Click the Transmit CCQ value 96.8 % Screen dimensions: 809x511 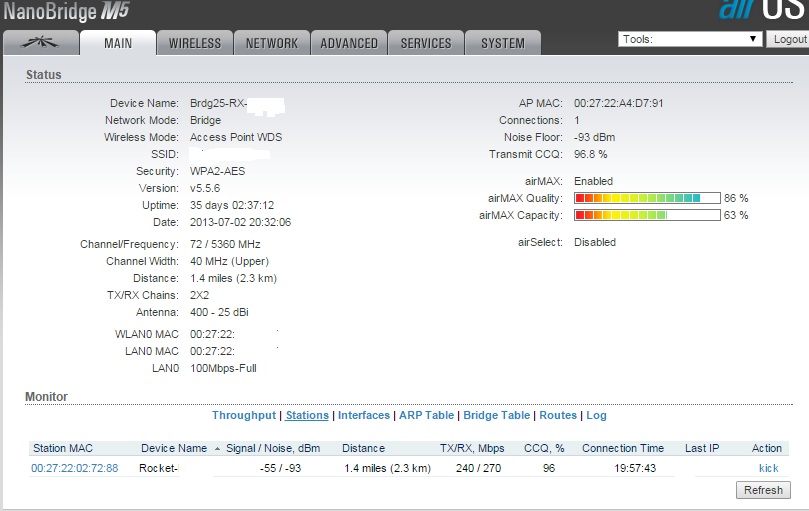pos(591,154)
